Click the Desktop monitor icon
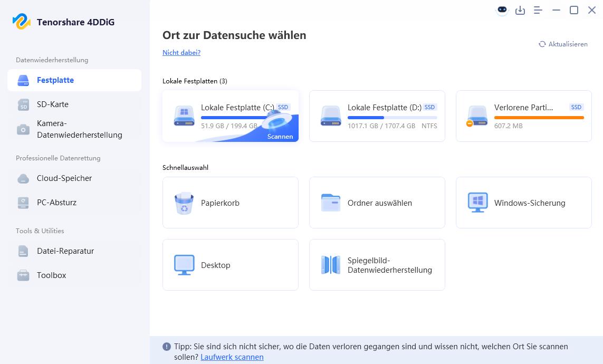 point(184,265)
